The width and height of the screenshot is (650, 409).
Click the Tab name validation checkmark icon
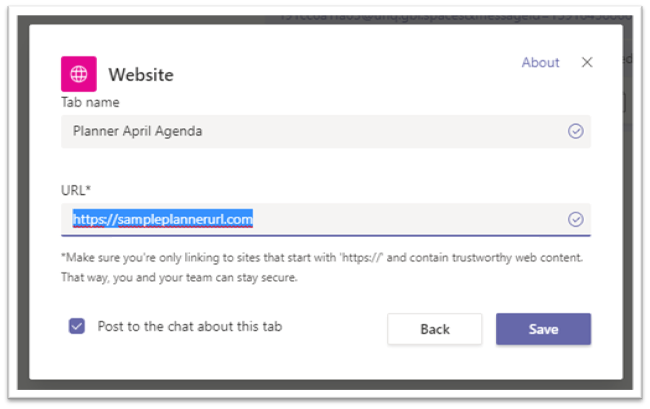point(575,131)
